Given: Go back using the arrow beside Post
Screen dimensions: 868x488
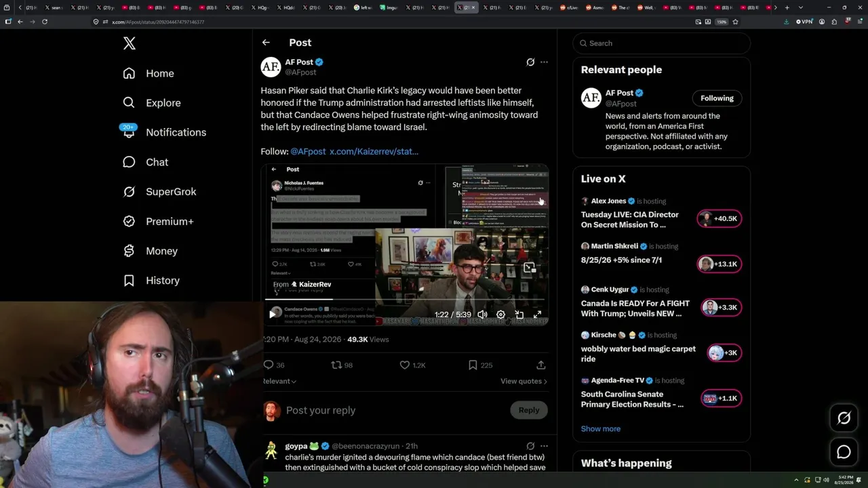Looking at the screenshot, I should click(266, 42).
